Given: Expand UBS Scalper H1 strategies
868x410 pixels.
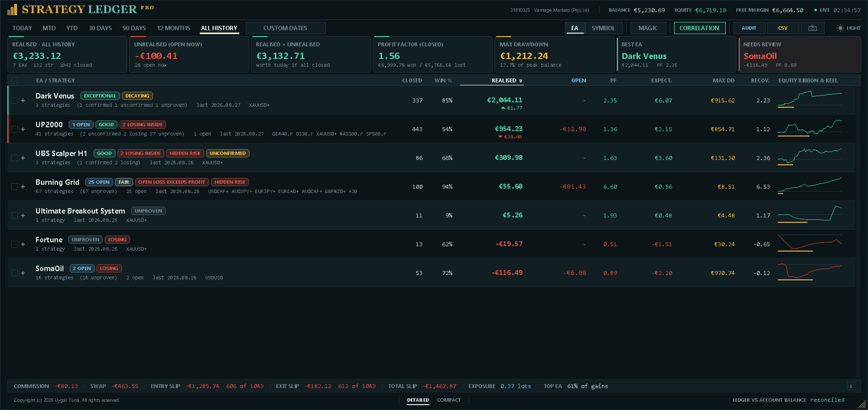Looking at the screenshot, I should click(23, 158).
